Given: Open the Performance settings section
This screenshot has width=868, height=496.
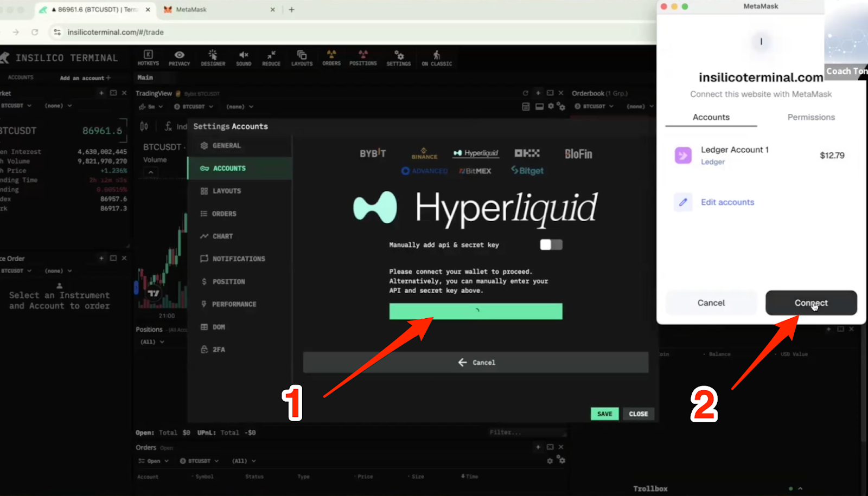Looking at the screenshot, I should [240, 304].
